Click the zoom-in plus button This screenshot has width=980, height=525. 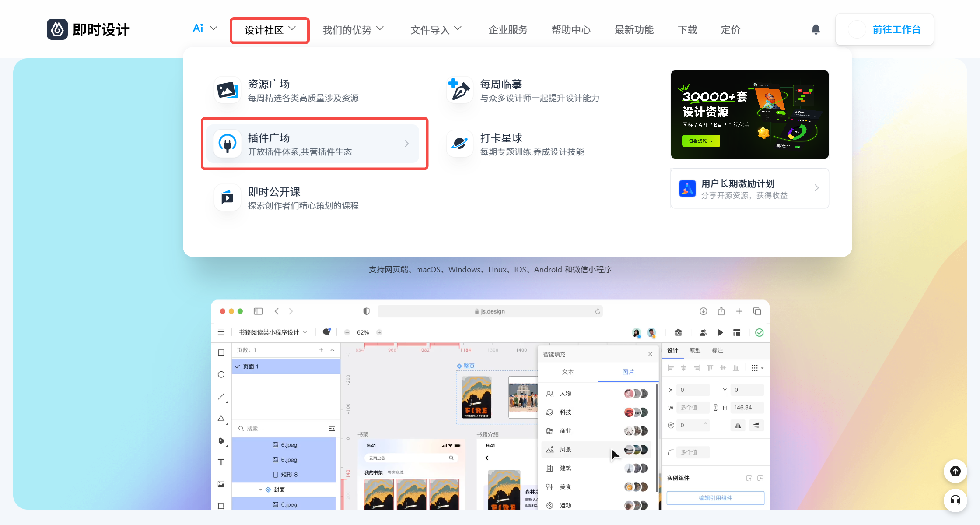[379, 332]
